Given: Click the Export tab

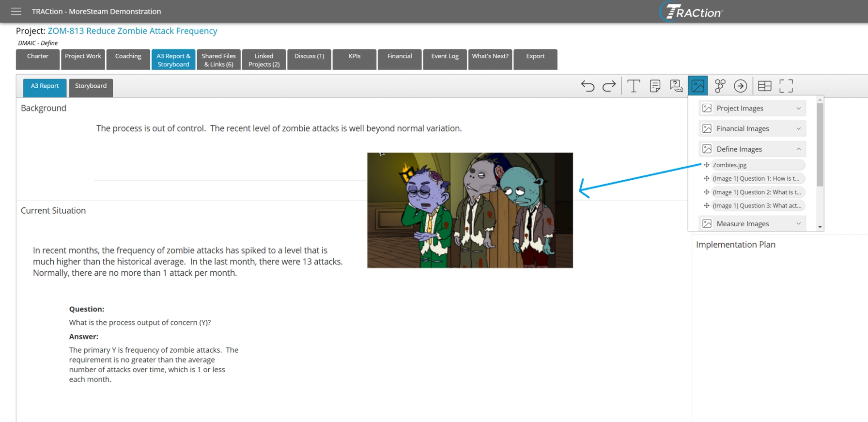Looking at the screenshot, I should click(x=535, y=60).
